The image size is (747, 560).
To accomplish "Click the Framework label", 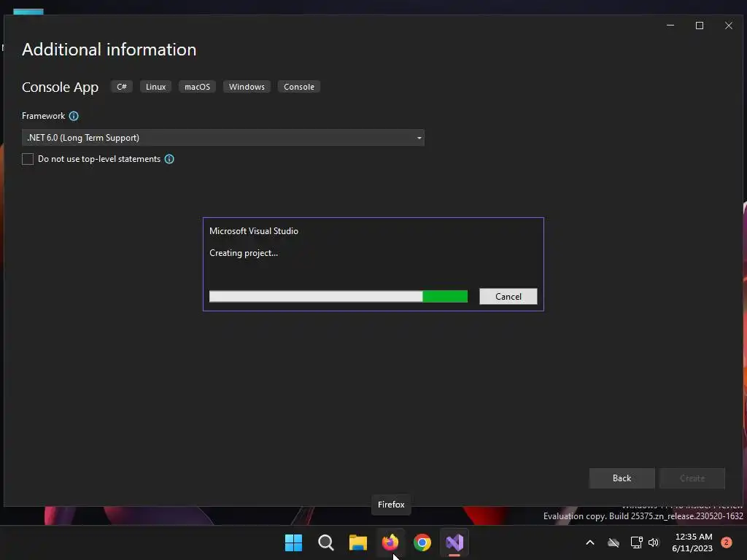I will pos(43,116).
